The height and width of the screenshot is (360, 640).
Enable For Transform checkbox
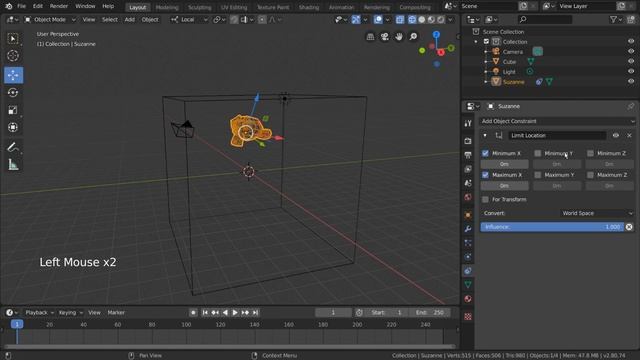(485, 200)
